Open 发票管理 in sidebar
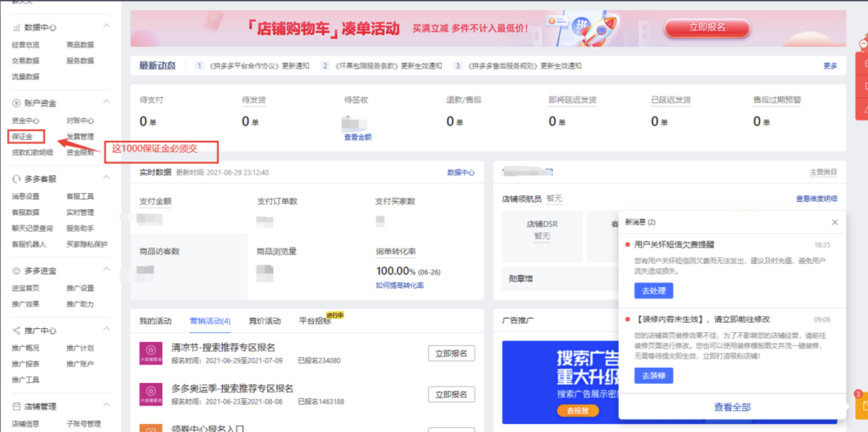868x432 pixels. tap(80, 136)
